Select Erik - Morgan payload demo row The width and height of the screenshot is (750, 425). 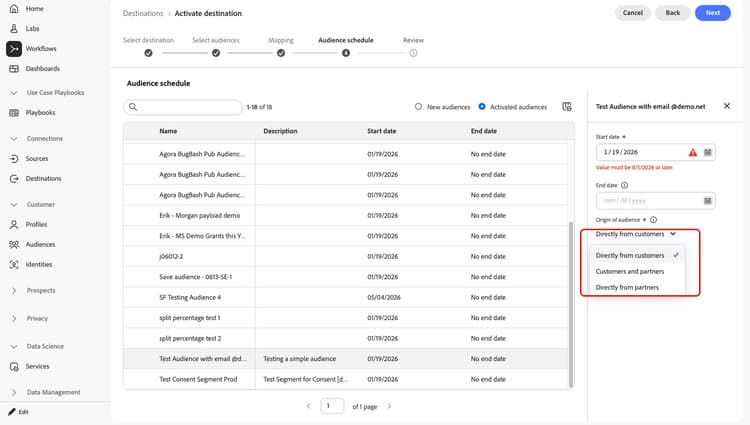(345, 216)
